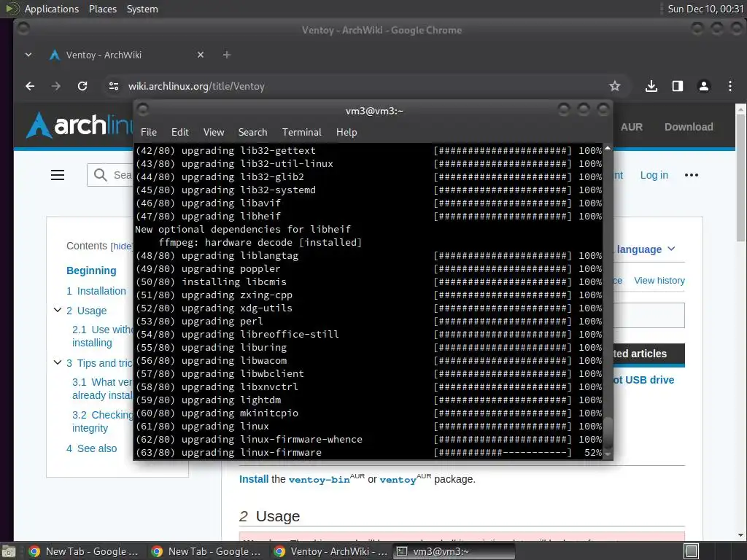Open terminal View menu
The height and width of the screenshot is (560, 747).
[x=214, y=133]
